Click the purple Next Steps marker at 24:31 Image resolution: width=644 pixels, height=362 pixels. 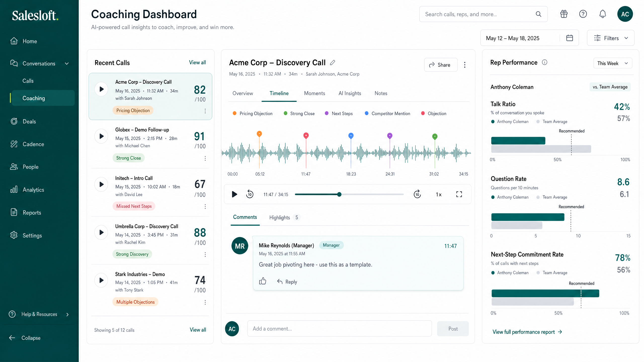coord(390,136)
